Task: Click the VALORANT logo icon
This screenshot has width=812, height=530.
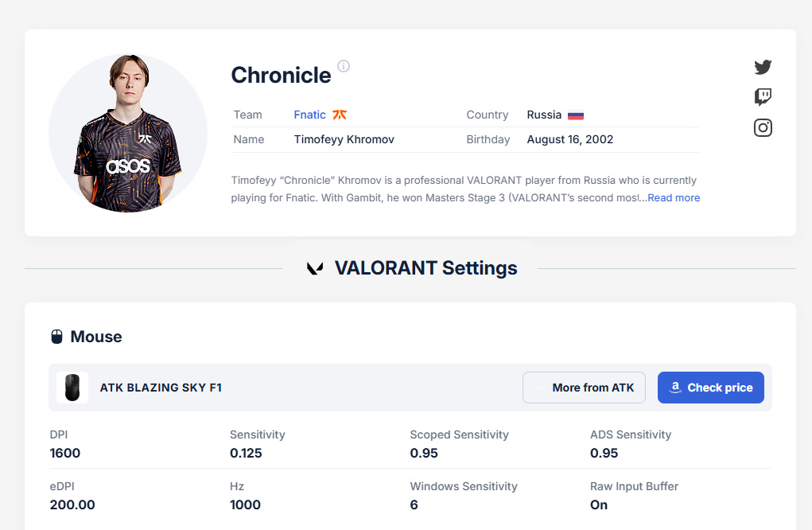Action: (315, 268)
